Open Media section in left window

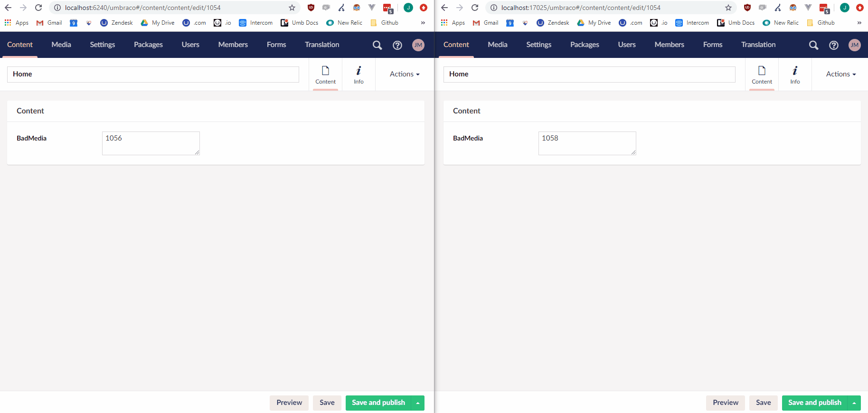pos(61,45)
